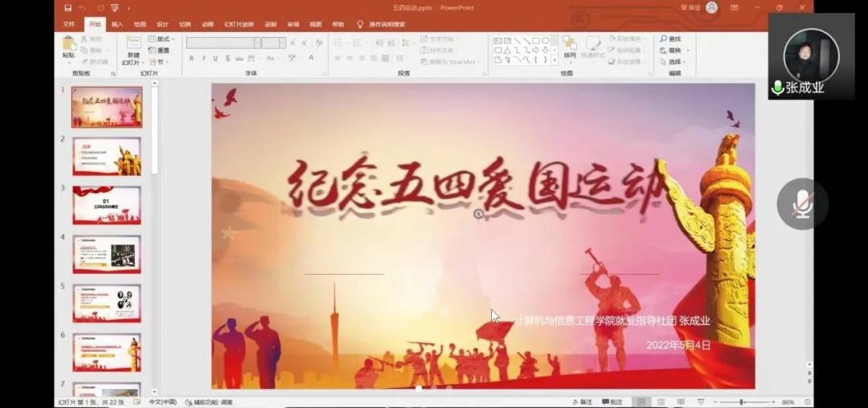The image size is (868, 408).
Task: Open 备注 notes from the status bar
Action: [581, 402]
